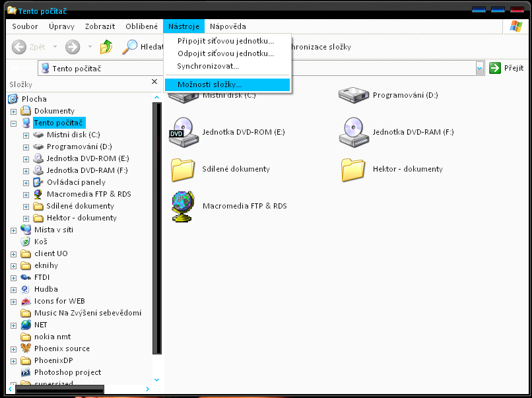Select NET in the folder tree
The height and width of the screenshot is (398, 532).
pyautogui.click(x=40, y=325)
